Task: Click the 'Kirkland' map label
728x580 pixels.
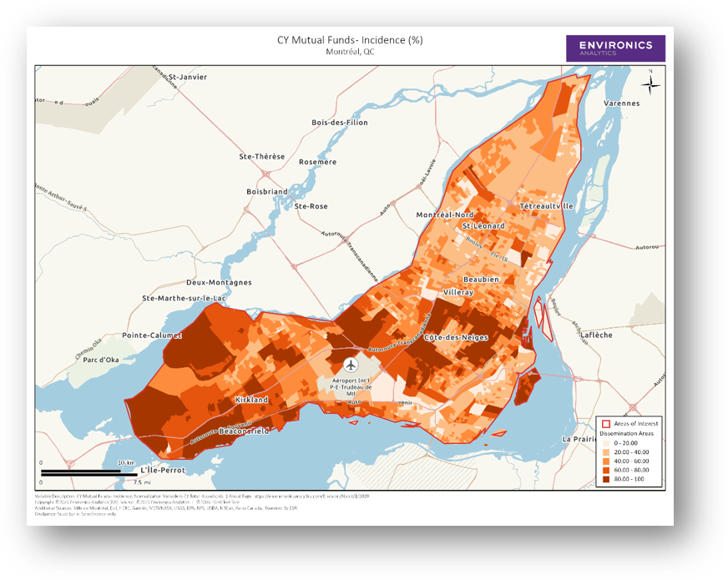Action: click(251, 400)
